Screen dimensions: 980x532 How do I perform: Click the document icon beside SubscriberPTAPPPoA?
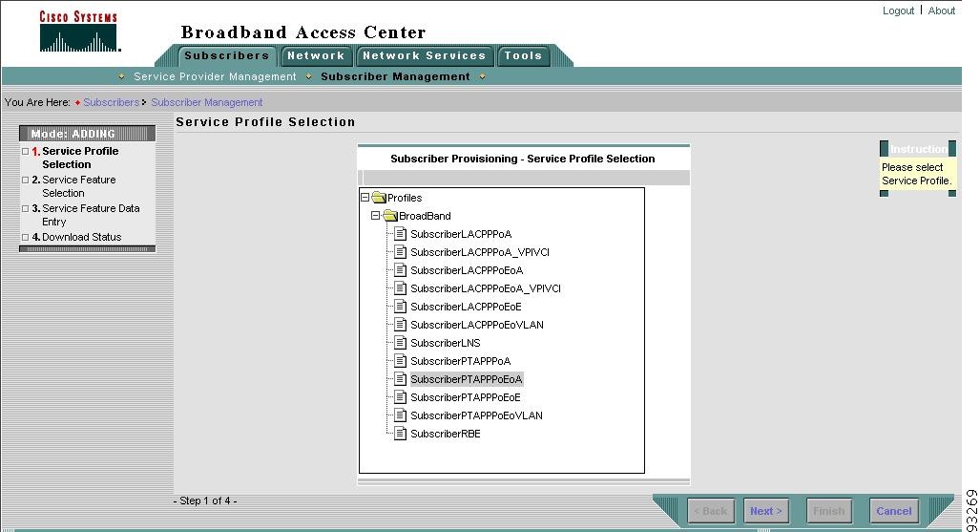click(401, 361)
